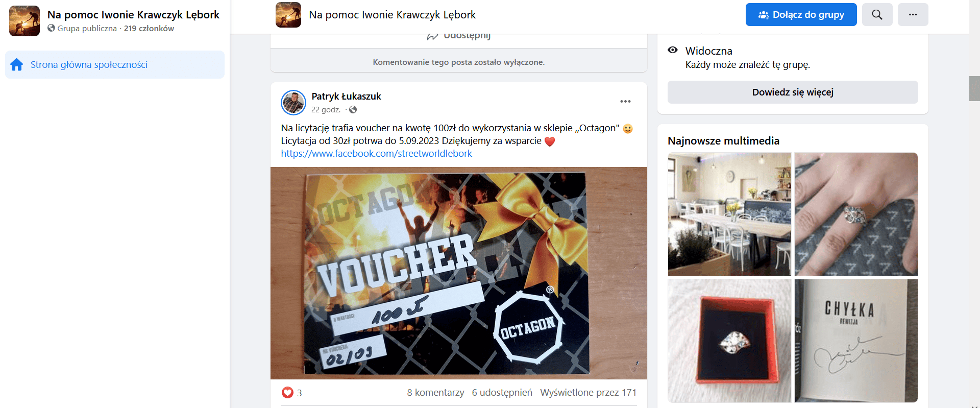Viewport: 980px width, 408px height.
Task: Click Dołącz do grupy button
Action: pyautogui.click(x=801, y=15)
